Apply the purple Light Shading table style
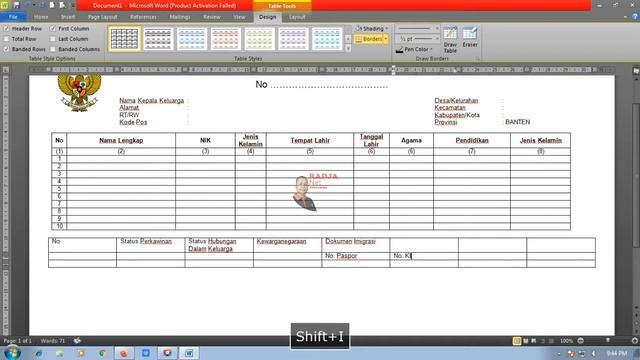Screen dimensions: 640x360 click(x=293, y=39)
